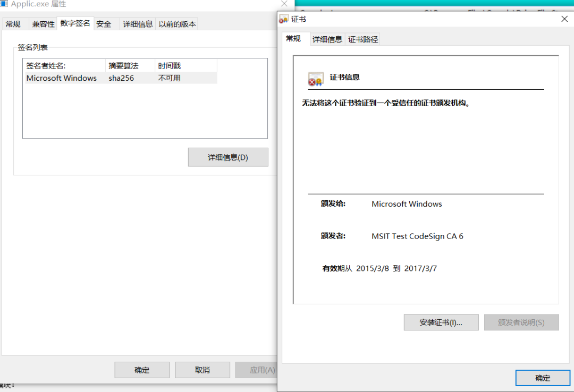The height and width of the screenshot is (392, 574).
Task: Close the 证书 dialog window
Action: (564, 19)
